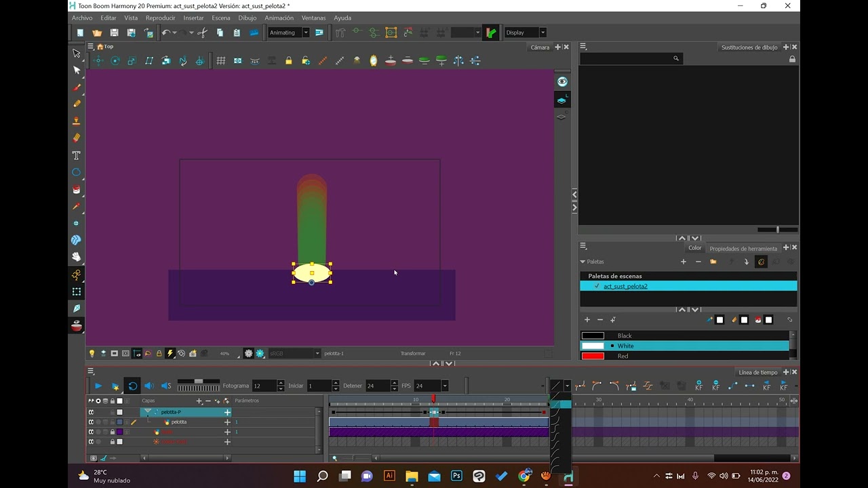Open the FPS dropdown arrow
This screenshot has height=488, width=868.
coord(445,386)
